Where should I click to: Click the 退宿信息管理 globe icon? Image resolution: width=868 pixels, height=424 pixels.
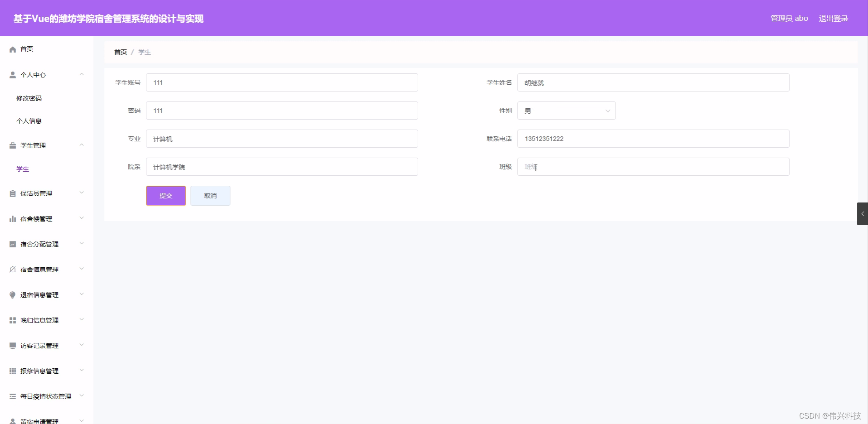click(12, 294)
